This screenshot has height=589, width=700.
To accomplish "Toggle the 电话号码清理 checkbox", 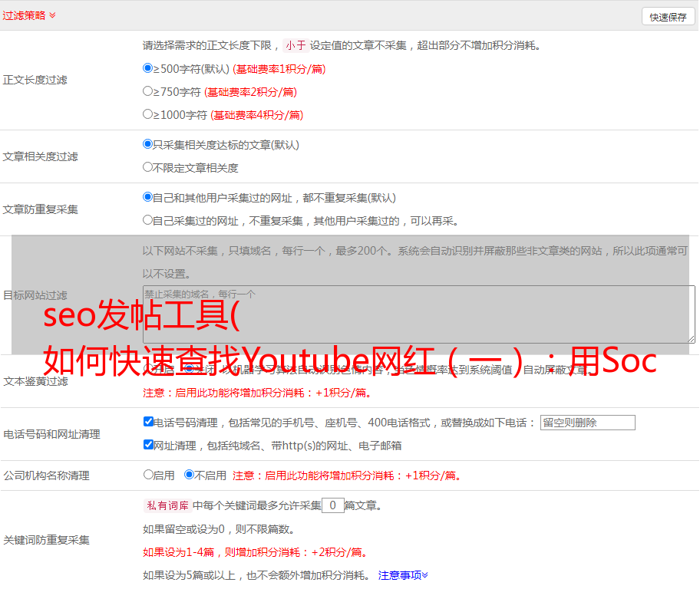I will 149,422.
